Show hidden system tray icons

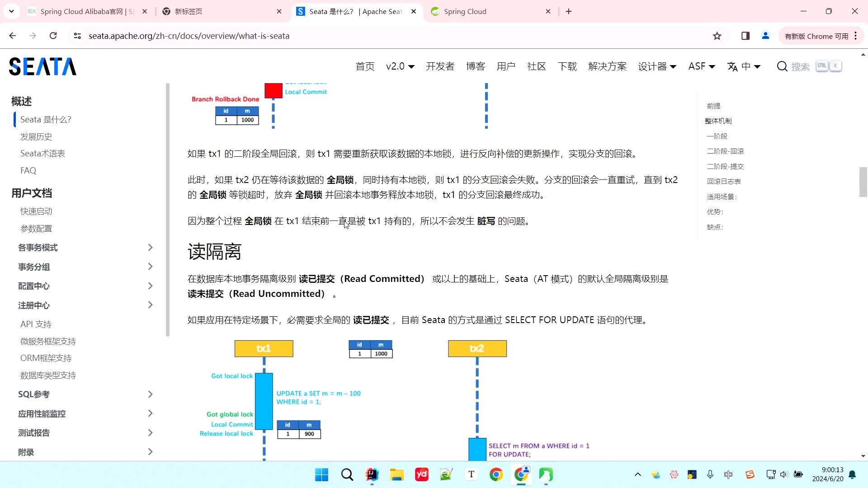click(x=637, y=474)
